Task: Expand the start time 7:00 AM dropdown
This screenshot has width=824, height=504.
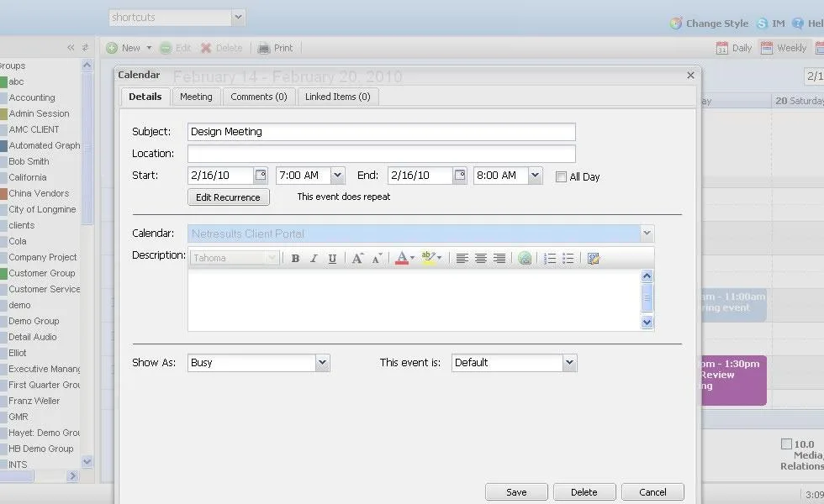Action: [x=338, y=176]
